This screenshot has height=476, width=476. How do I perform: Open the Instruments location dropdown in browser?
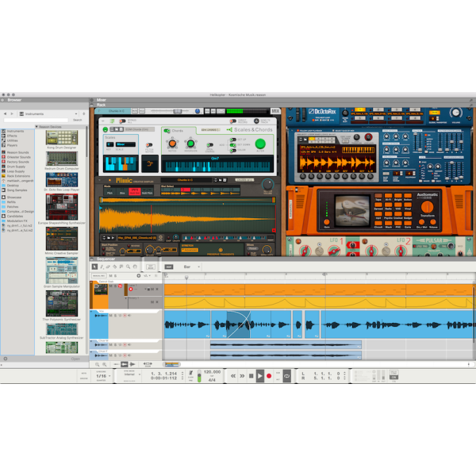point(46,113)
